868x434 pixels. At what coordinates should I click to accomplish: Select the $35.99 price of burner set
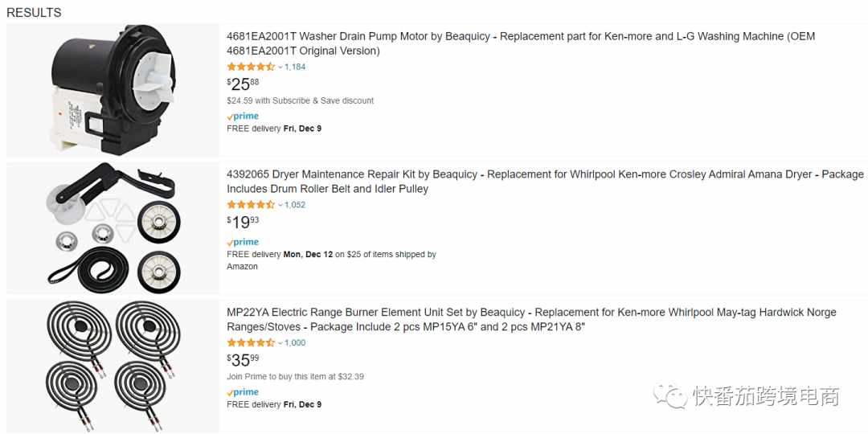(243, 360)
